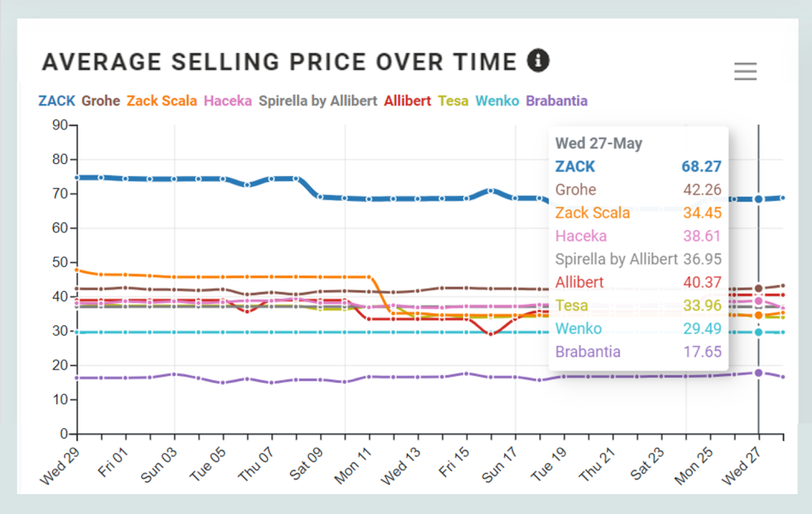Toggle the Grohe legend entry

pos(101,101)
